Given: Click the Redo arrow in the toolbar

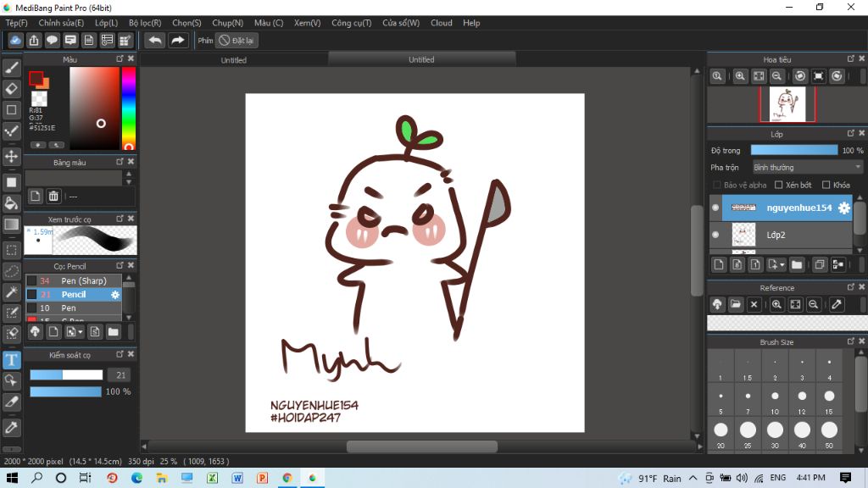Looking at the screenshot, I should coord(178,41).
